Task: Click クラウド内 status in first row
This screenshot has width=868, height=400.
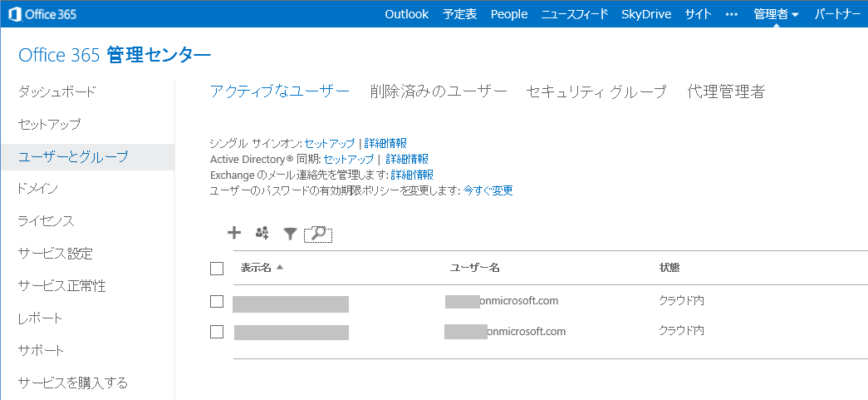Action: (681, 301)
